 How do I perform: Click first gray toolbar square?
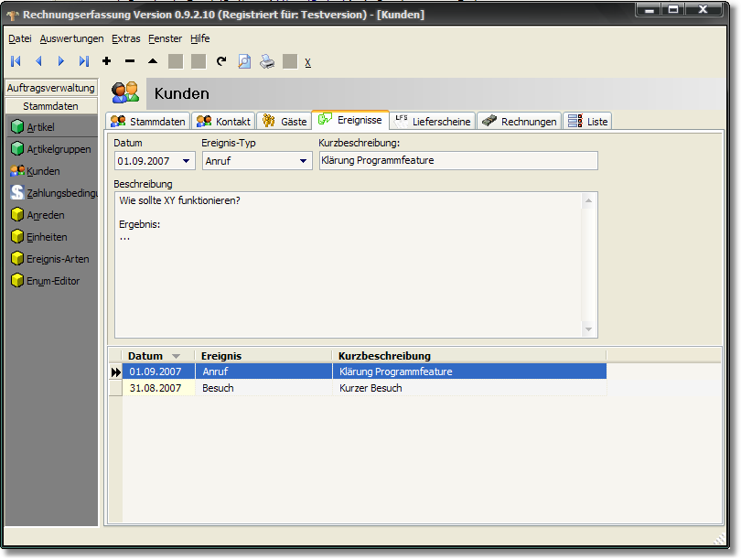click(x=176, y=61)
